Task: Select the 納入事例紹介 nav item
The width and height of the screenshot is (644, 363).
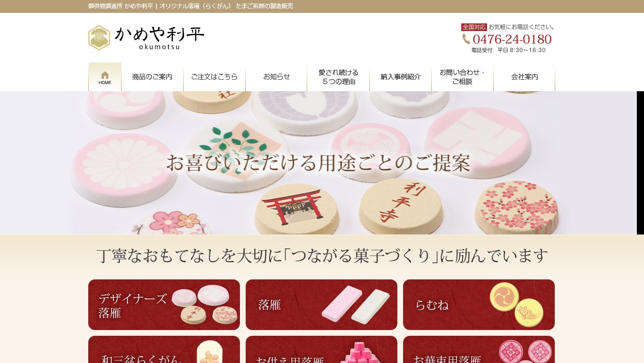Action: [400, 77]
